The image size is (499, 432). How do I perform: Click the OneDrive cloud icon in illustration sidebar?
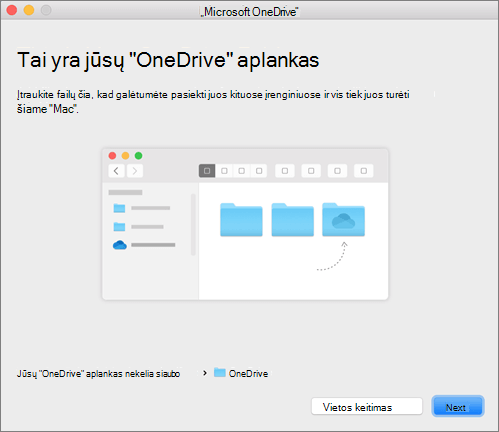click(120, 245)
